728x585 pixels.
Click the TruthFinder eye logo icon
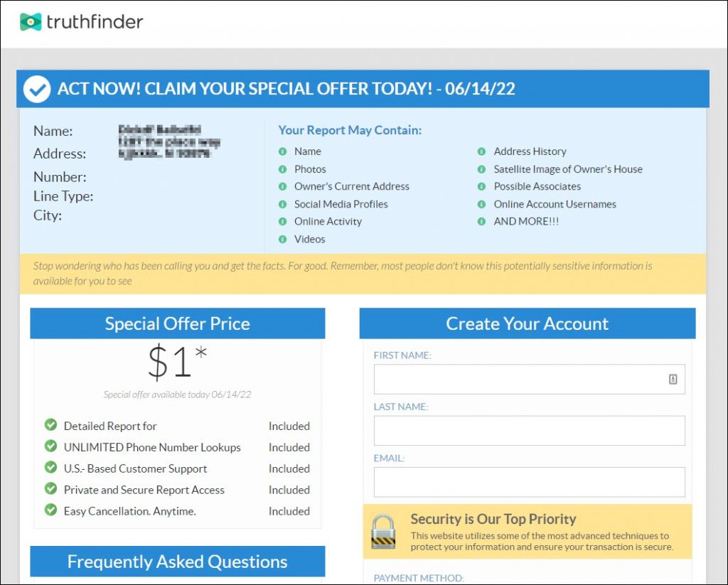point(31,22)
